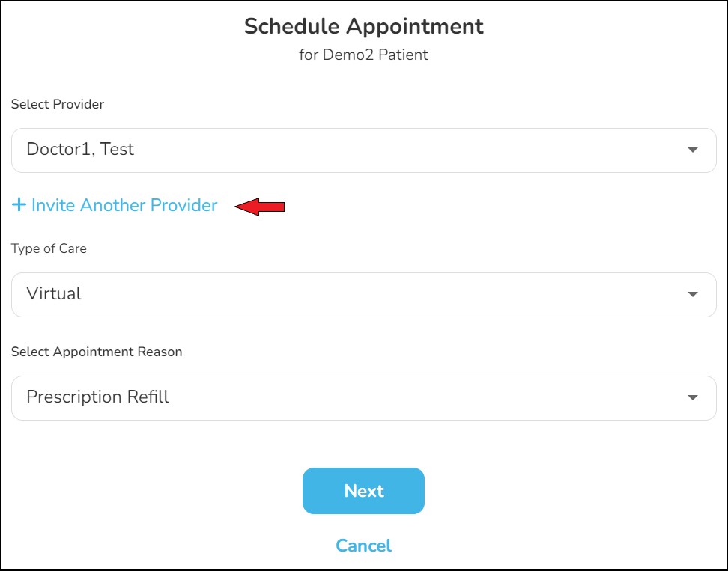Click the Select Appointment Reason label
Viewport: 728px width, 571px height.
click(97, 352)
